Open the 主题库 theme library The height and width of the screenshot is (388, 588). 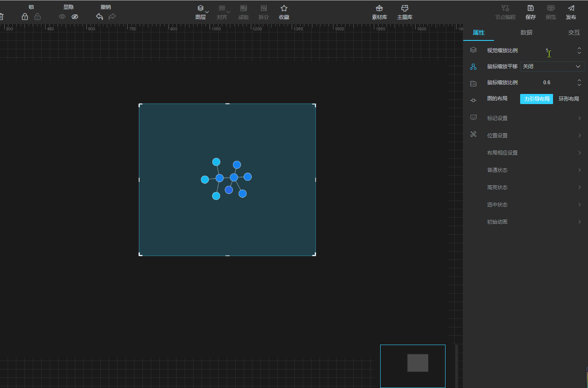(x=405, y=13)
